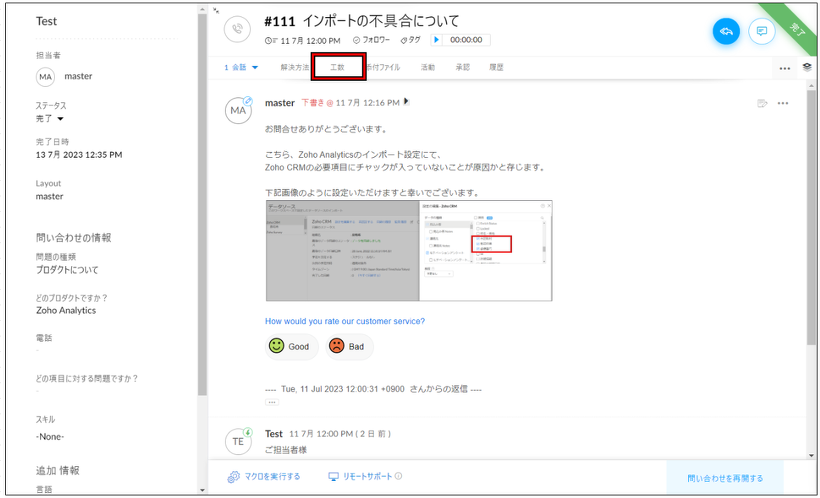Click the MA assignee avatar in sidebar
The height and width of the screenshot is (498, 820).
click(x=45, y=77)
